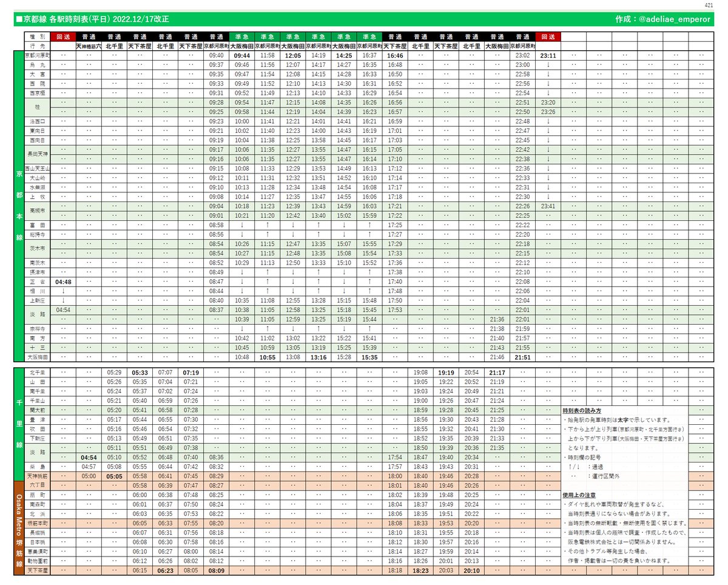
Task: Select the bold time 10:55
Action: pos(268,357)
